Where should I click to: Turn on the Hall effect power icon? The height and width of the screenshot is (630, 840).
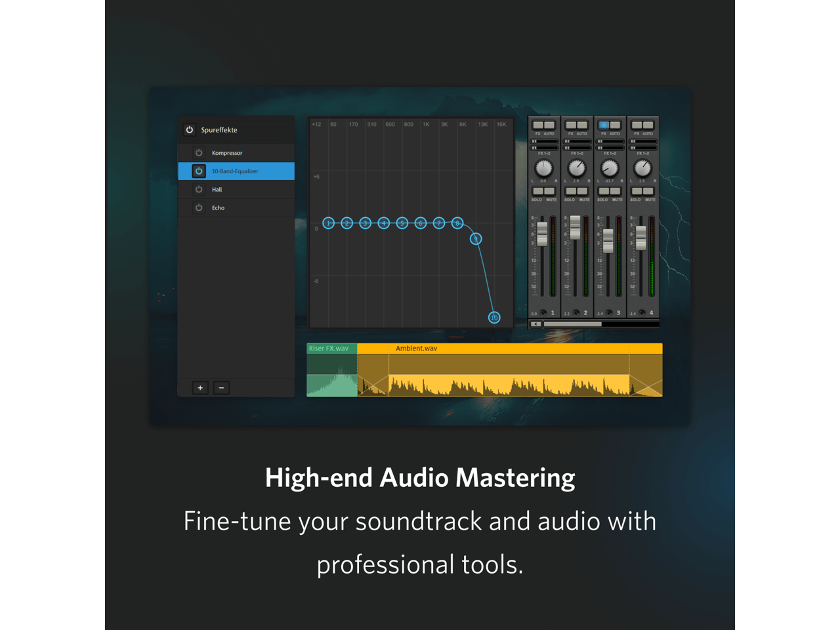point(199,190)
